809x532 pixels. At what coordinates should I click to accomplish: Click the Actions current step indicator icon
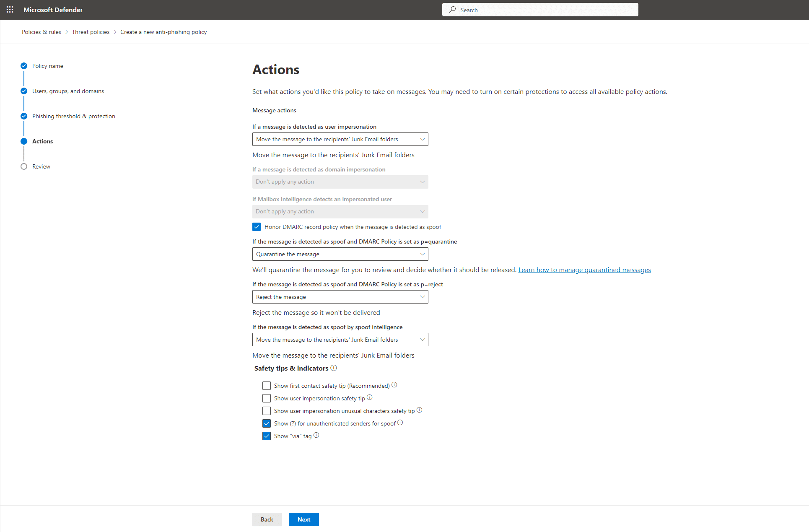click(24, 141)
